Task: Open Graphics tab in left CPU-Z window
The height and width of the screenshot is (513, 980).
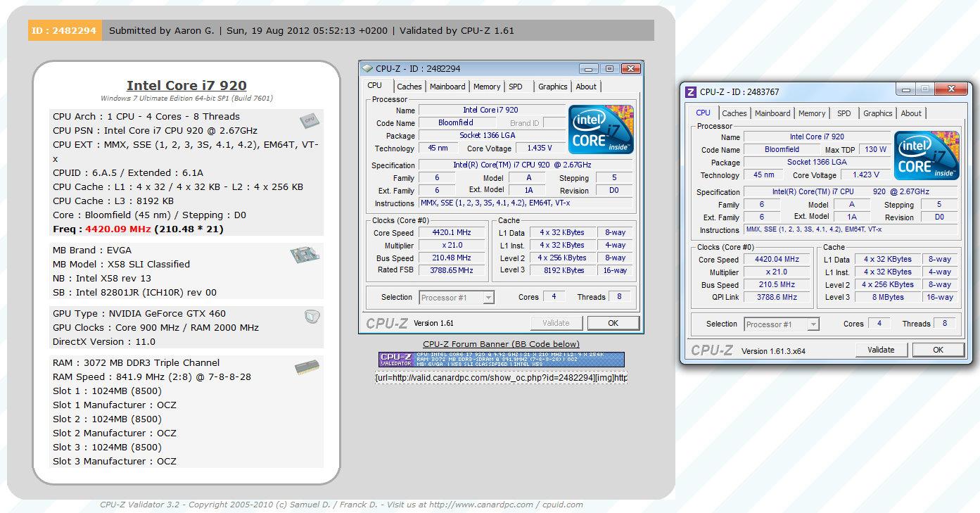Action: coord(552,87)
